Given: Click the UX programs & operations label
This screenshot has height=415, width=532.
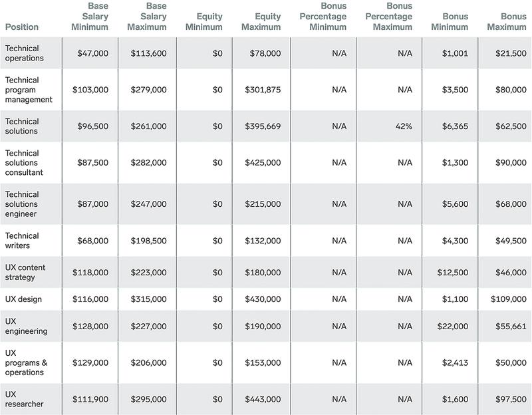Looking at the screenshot, I should [26, 362].
